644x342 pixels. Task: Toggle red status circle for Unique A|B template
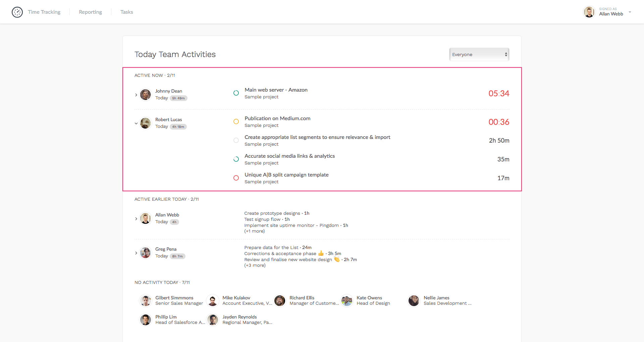pos(236,178)
